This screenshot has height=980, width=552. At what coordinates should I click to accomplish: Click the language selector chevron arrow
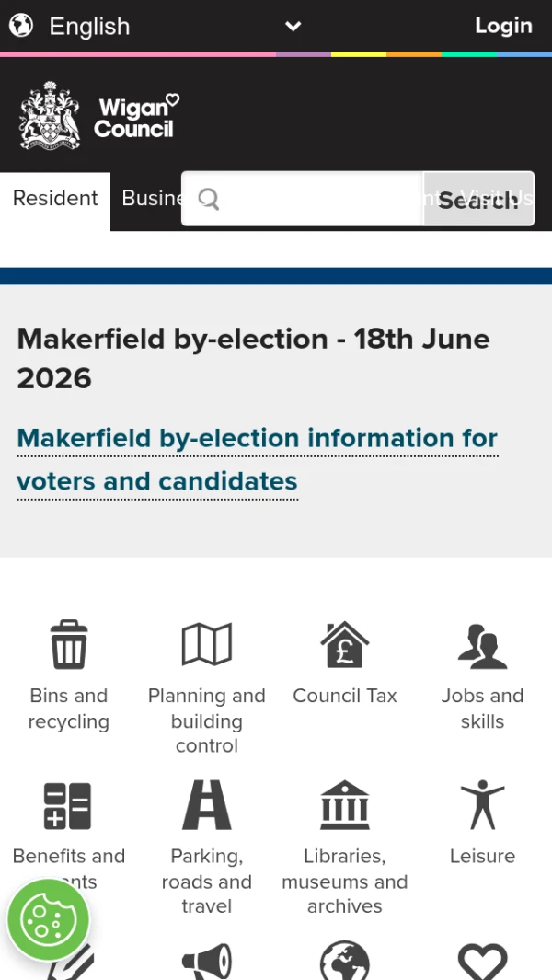coord(293,27)
